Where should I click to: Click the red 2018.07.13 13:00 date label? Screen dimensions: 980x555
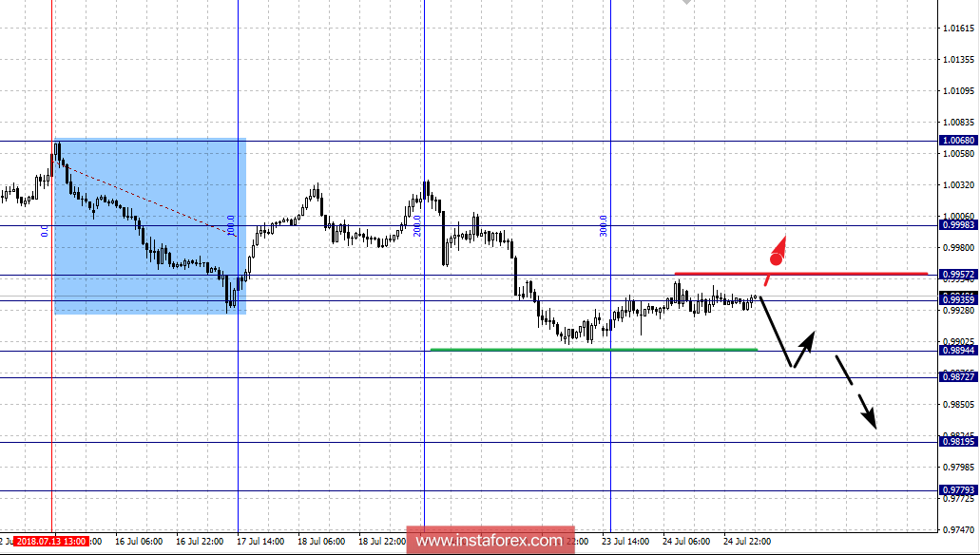(51, 542)
